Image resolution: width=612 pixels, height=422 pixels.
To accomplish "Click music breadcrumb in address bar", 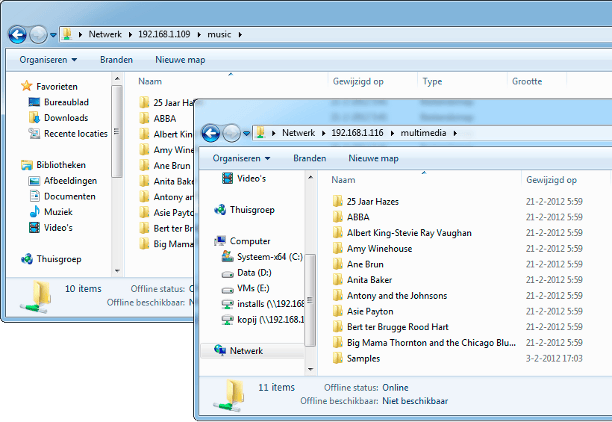I will [x=219, y=34].
